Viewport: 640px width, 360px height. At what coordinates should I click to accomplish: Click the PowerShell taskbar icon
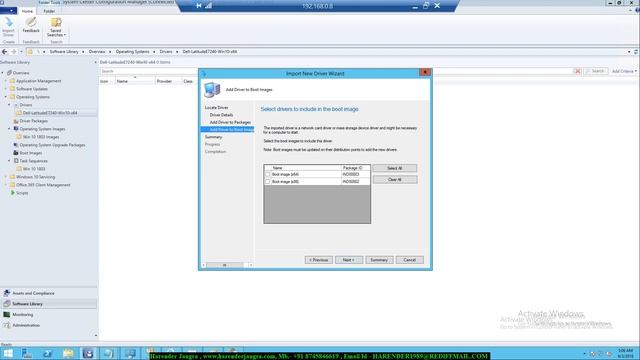(48, 353)
